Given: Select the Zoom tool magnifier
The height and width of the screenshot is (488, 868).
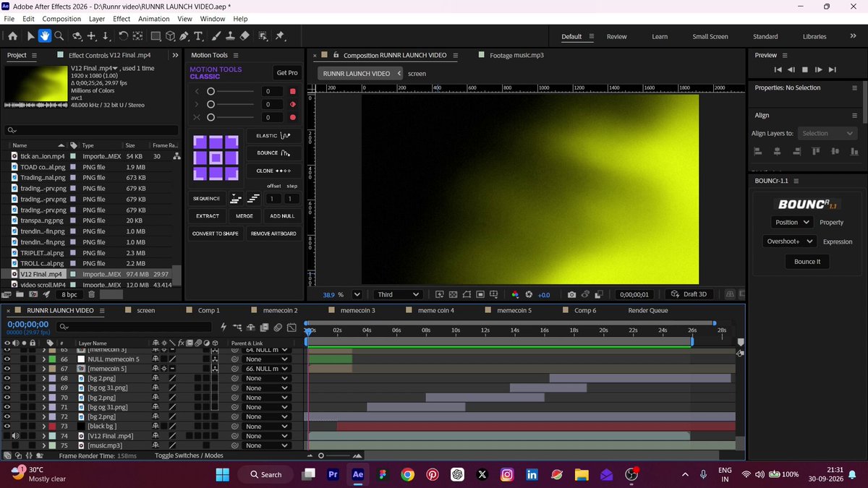Looking at the screenshot, I should 59,35.
